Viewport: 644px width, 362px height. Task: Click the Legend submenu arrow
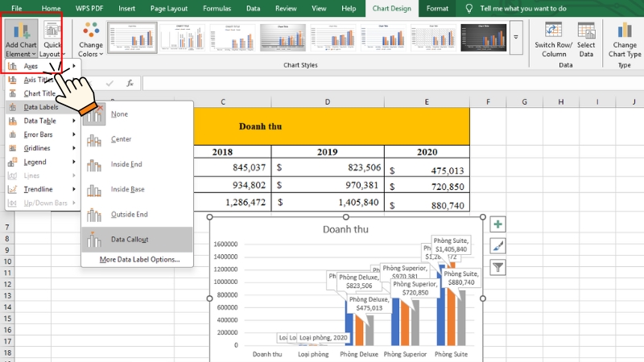point(74,162)
